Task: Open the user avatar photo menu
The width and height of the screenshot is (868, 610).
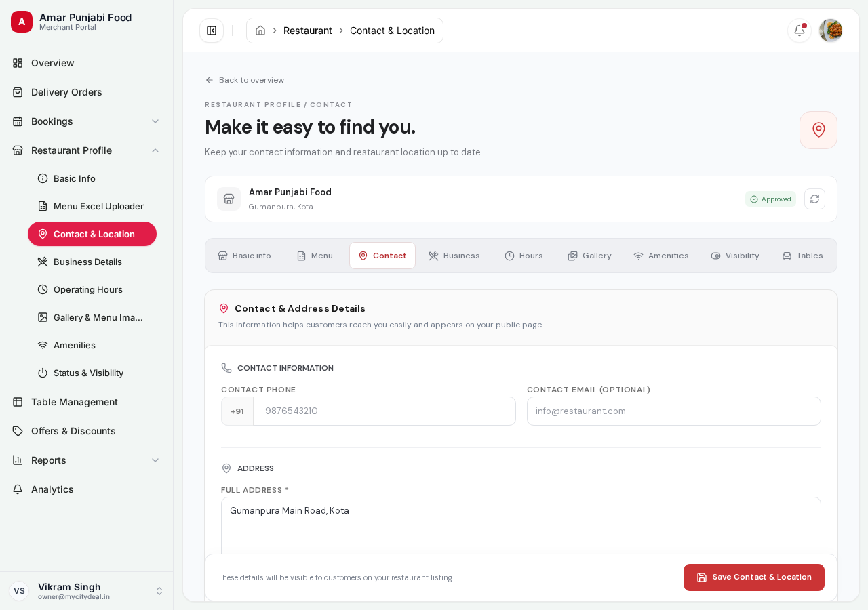Action: [x=831, y=30]
